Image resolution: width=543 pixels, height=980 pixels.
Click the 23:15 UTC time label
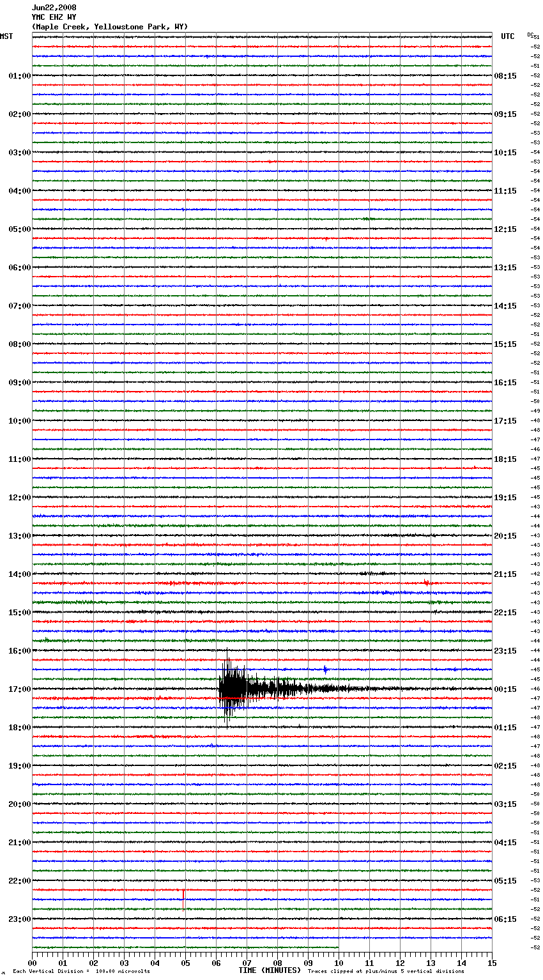pyautogui.click(x=505, y=651)
